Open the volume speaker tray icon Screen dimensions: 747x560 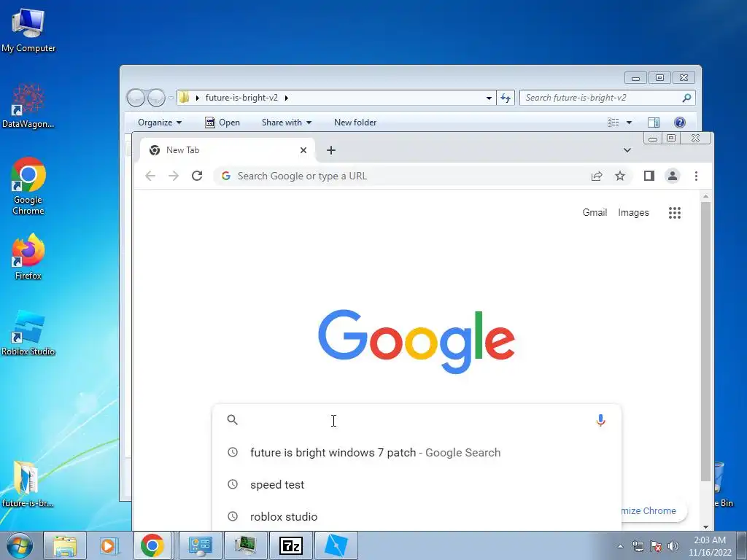click(x=673, y=546)
